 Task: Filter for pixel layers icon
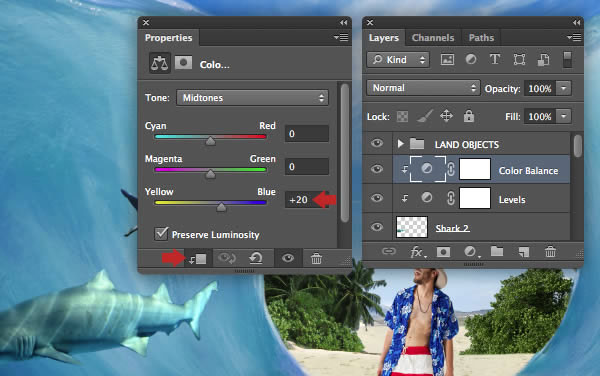click(447, 60)
